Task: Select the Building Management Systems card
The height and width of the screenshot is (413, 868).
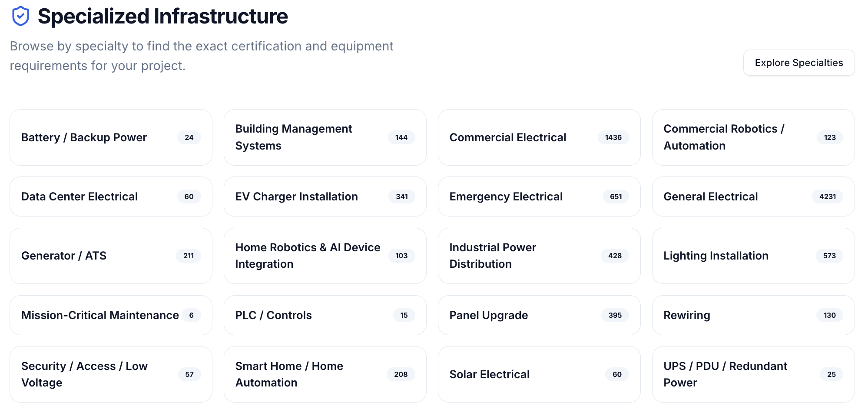Action: click(x=325, y=137)
